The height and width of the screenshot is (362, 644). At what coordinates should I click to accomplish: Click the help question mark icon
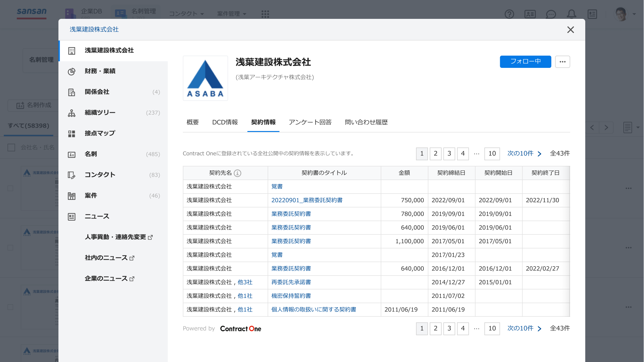click(509, 14)
